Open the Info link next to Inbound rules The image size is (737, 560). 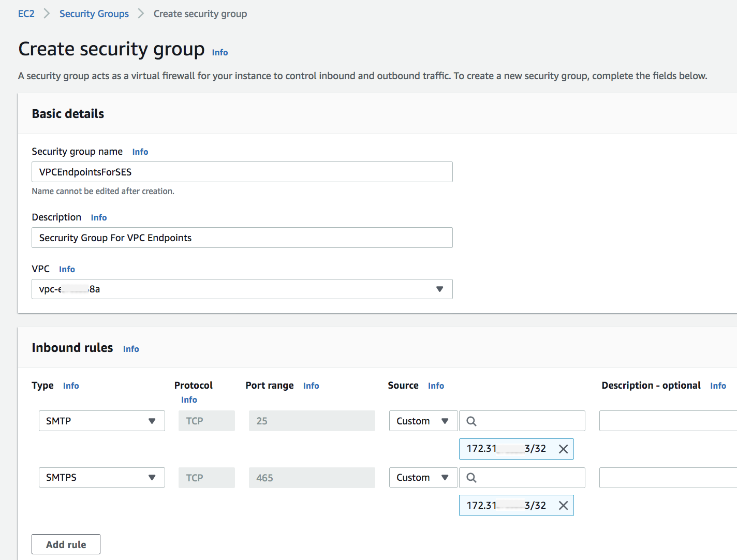pyautogui.click(x=131, y=349)
